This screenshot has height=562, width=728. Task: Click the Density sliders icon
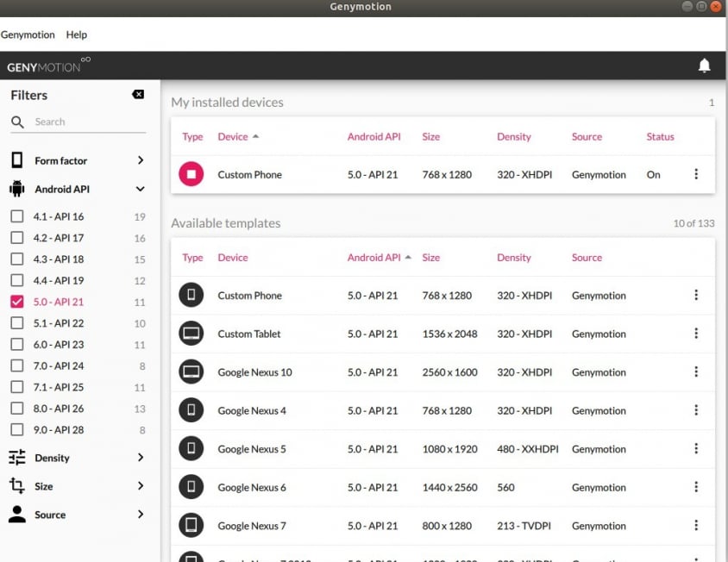coord(17,458)
